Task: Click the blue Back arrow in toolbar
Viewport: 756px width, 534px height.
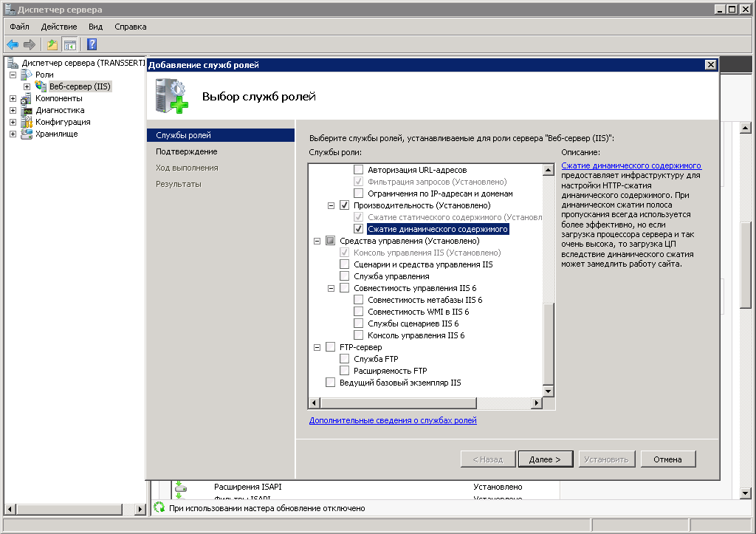Action: tap(13, 45)
